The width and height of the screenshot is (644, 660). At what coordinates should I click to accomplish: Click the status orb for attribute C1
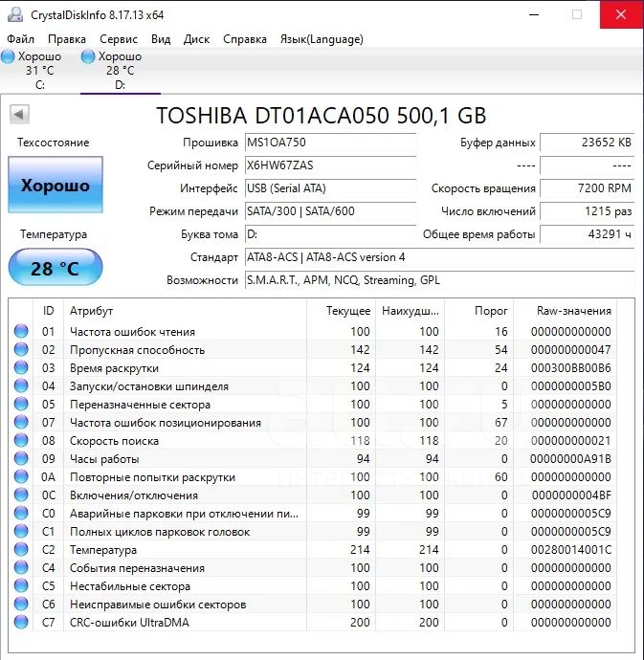tap(21, 531)
